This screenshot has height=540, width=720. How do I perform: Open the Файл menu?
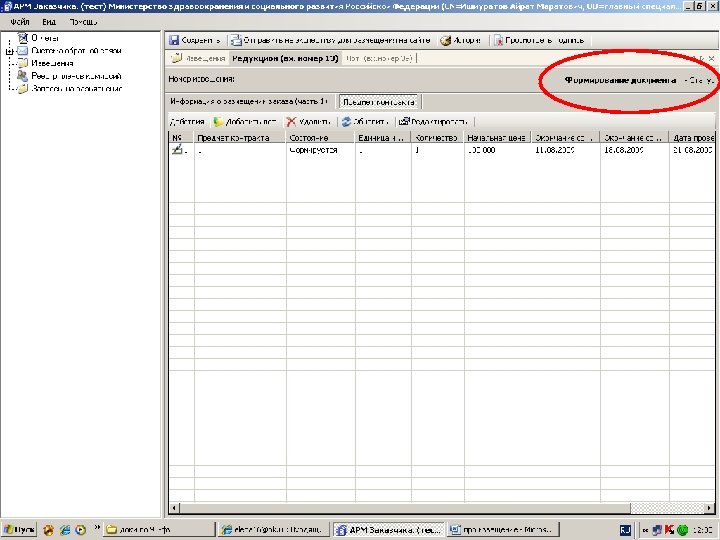pos(20,22)
